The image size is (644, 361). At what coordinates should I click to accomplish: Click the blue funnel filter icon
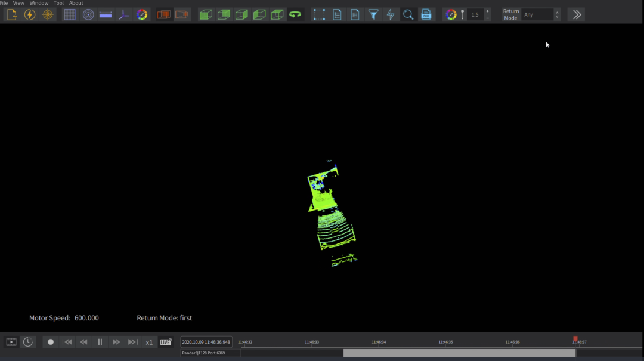373,15
